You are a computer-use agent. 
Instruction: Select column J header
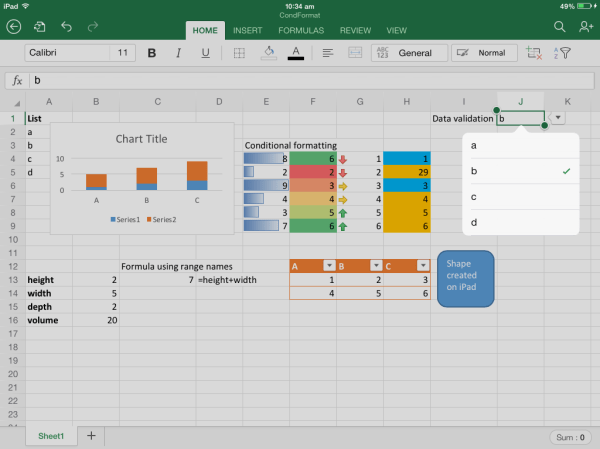(520, 101)
